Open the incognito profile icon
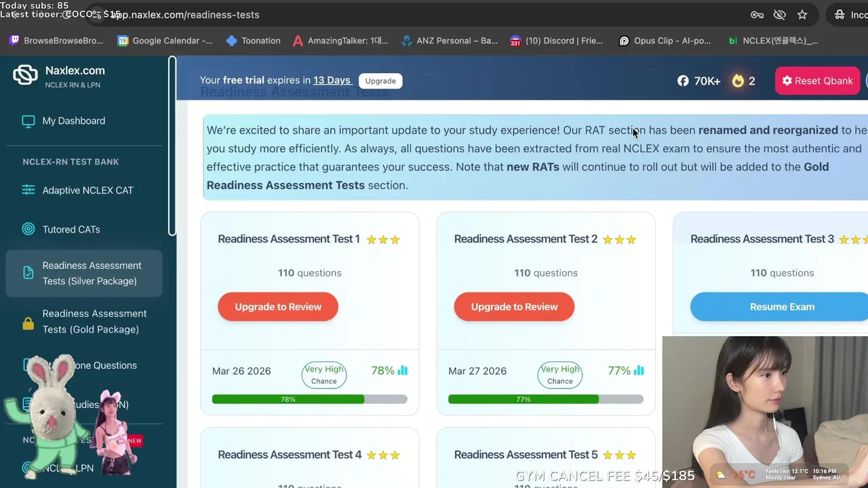 tap(840, 15)
